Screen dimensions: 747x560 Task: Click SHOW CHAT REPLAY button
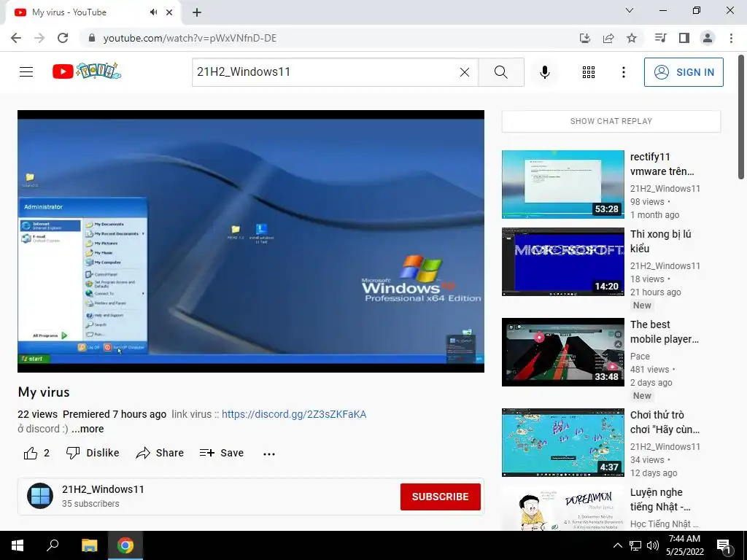click(611, 121)
